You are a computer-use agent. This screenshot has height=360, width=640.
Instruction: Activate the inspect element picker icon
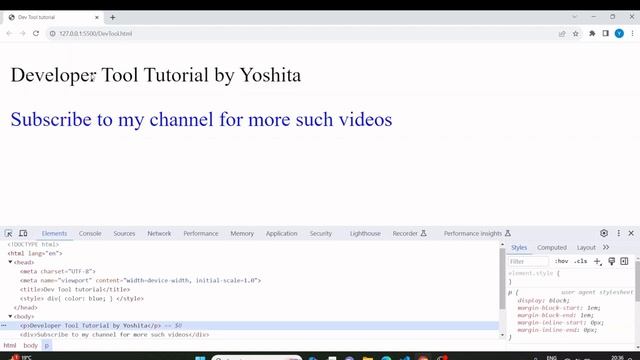9,233
